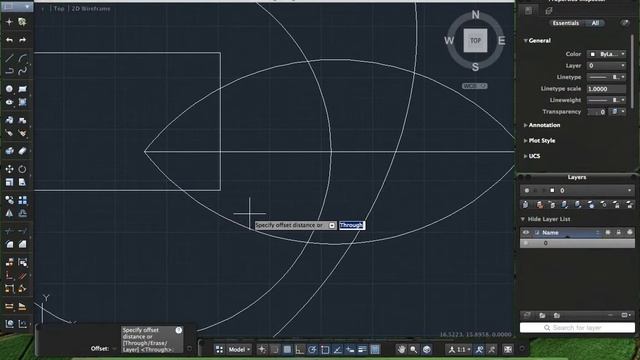Expand the Annotation section

526,125
